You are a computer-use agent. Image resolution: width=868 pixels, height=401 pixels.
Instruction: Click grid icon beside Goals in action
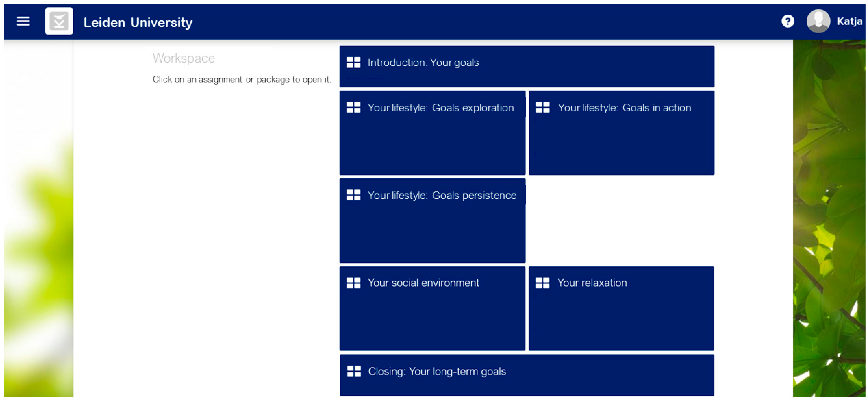tap(542, 108)
